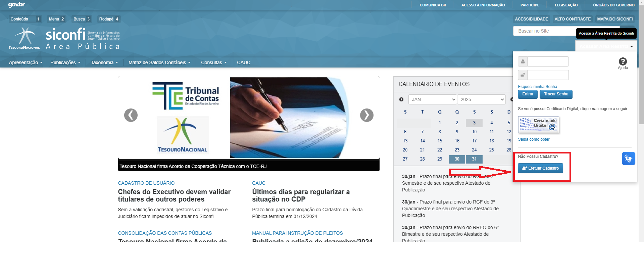Expand Matriz de Saldos Contábeis menu
Viewport: 644px width, 267px height.
click(x=159, y=62)
